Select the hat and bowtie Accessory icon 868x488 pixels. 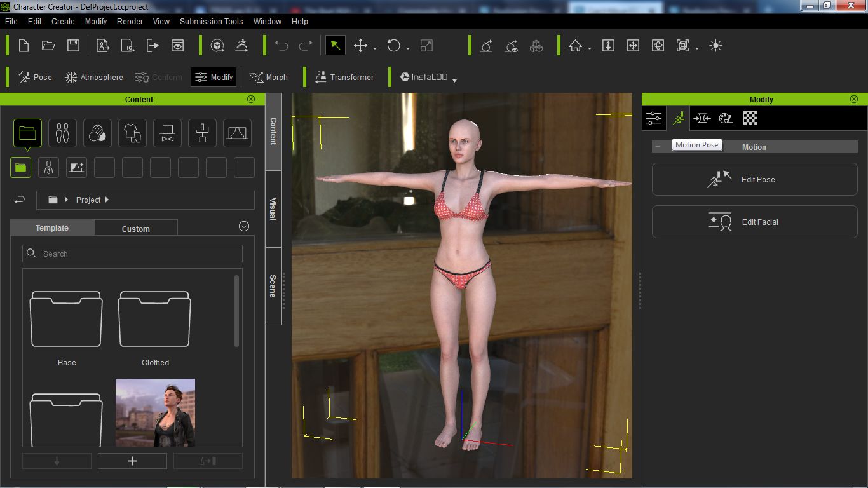tap(167, 133)
